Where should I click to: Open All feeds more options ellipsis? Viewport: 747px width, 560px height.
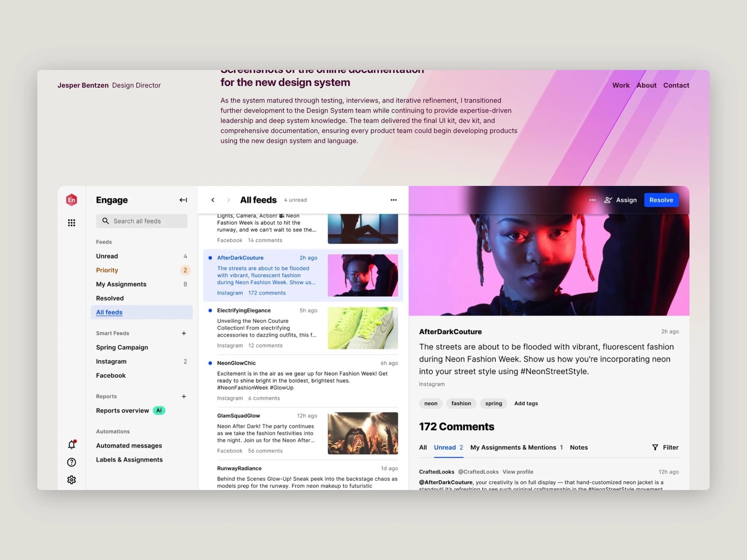point(394,200)
